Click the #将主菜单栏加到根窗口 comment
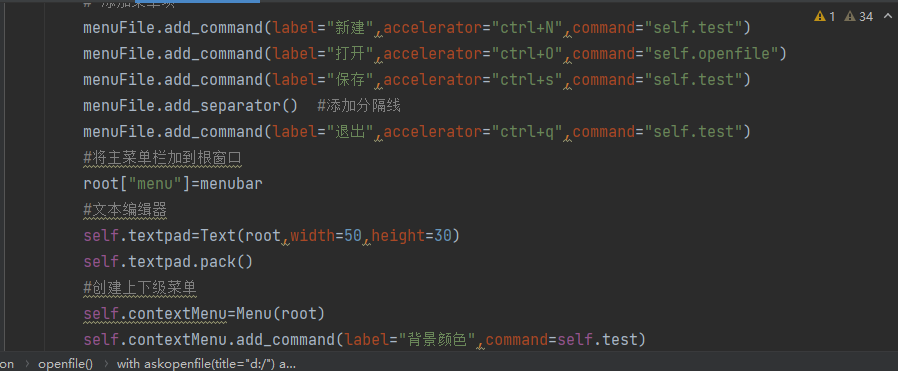The width and height of the screenshot is (898, 371). coord(163,158)
